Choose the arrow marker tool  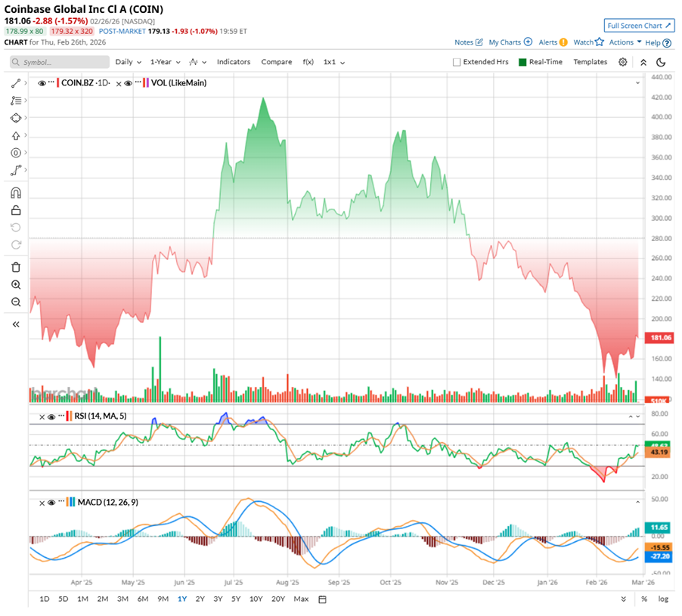16,135
